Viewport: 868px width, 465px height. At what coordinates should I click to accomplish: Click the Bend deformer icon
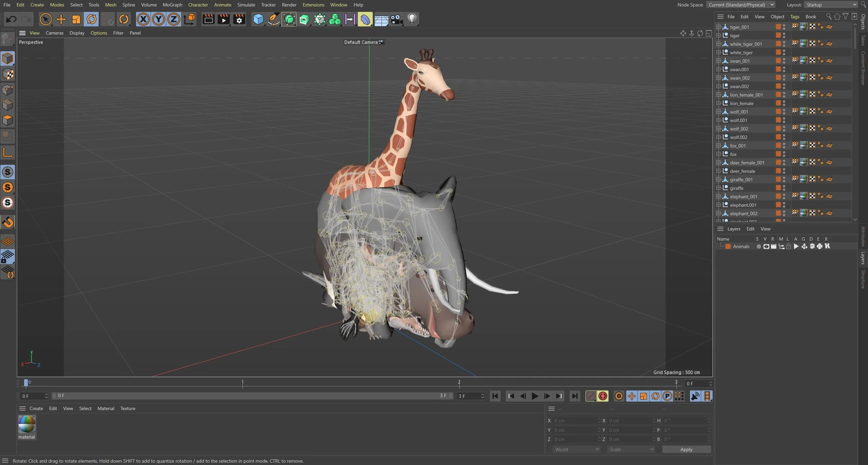[365, 19]
